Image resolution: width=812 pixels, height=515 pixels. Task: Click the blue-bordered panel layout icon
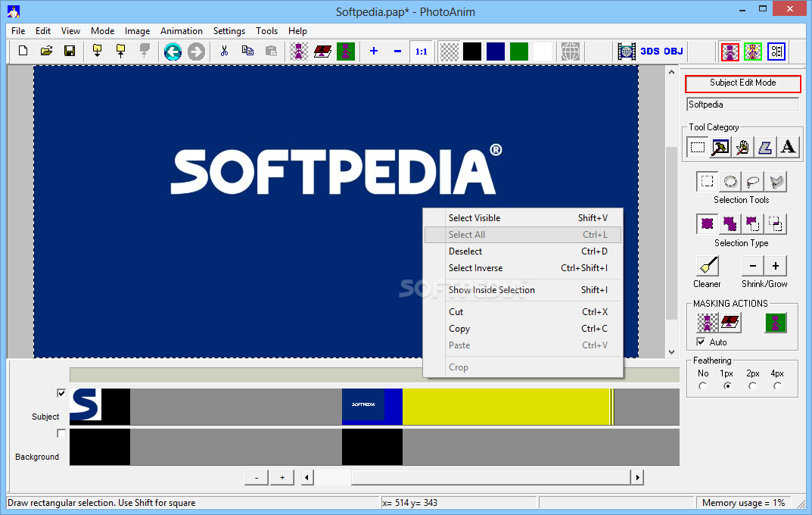pos(776,51)
